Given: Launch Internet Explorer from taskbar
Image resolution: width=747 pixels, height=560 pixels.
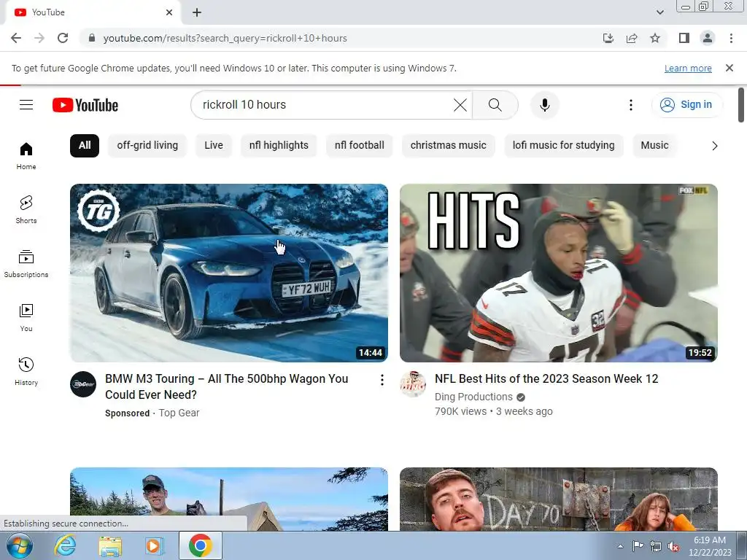Looking at the screenshot, I should pos(65,545).
